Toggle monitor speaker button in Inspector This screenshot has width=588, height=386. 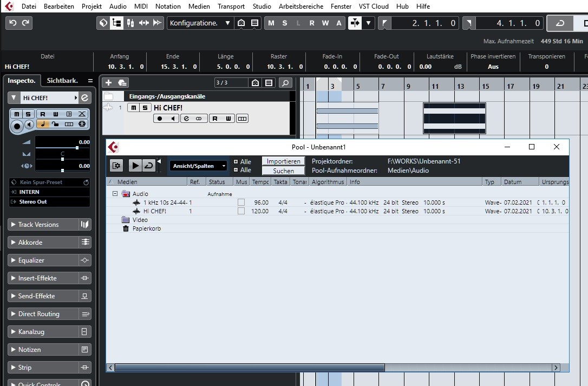[29, 125]
